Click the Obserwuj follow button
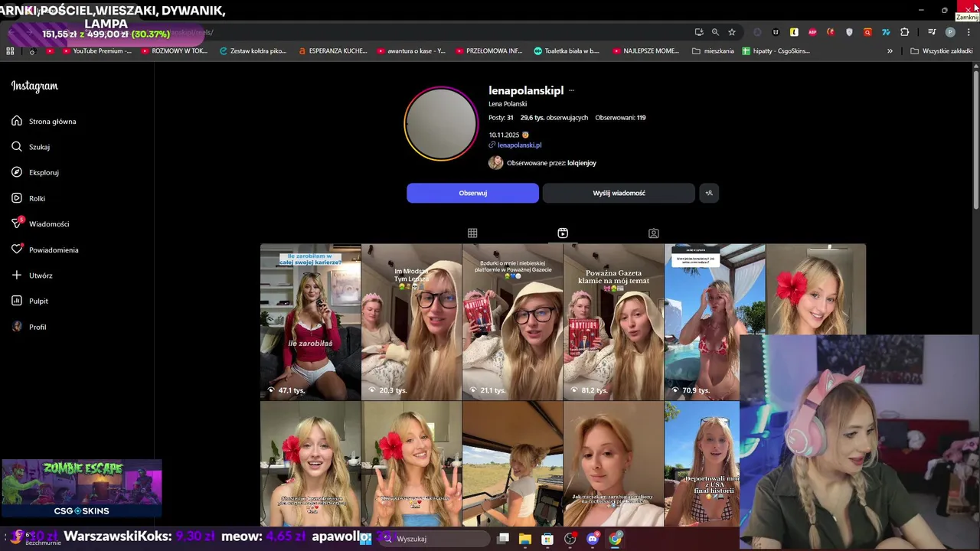This screenshot has height=551, width=980. [x=472, y=193]
